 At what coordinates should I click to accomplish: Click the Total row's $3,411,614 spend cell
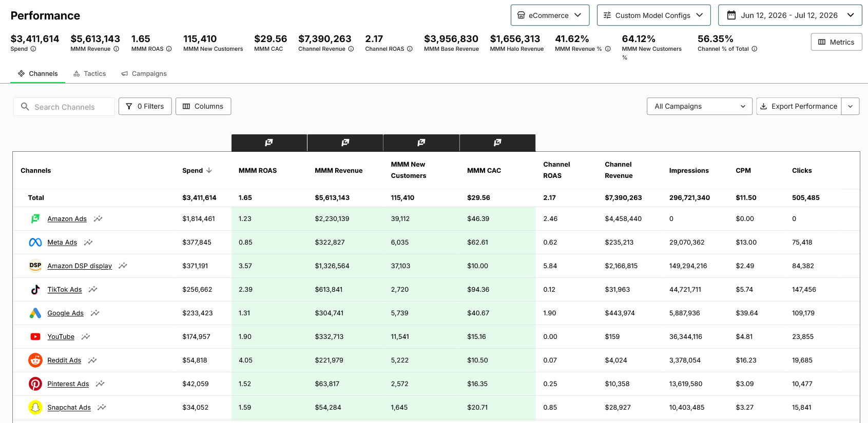199,198
